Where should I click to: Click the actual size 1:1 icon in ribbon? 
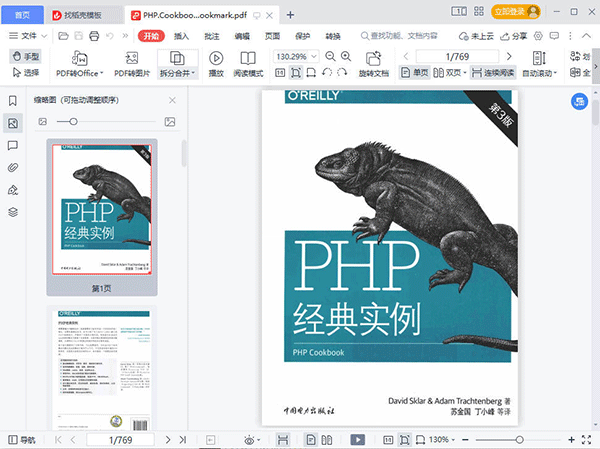(280, 72)
